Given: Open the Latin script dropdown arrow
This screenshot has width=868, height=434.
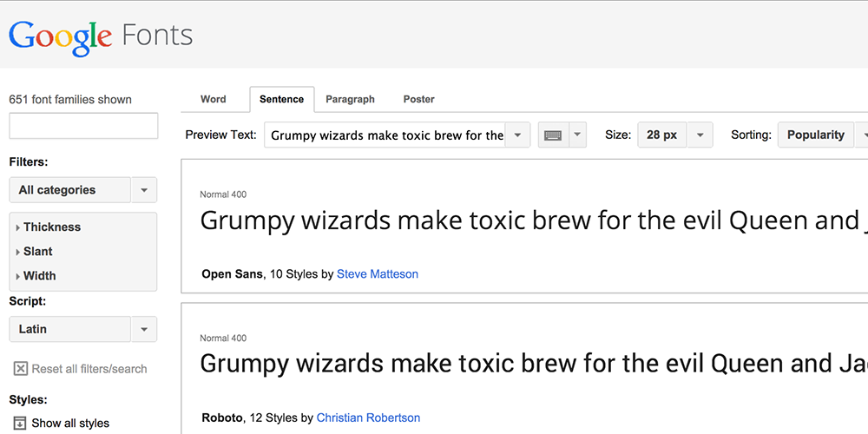Looking at the screenshot, I should (x=144, y=329).
